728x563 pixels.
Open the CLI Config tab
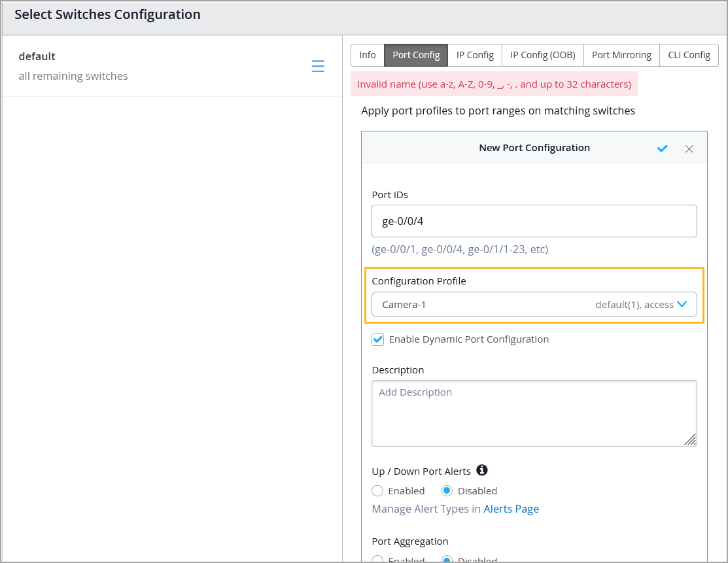point(689,55)
